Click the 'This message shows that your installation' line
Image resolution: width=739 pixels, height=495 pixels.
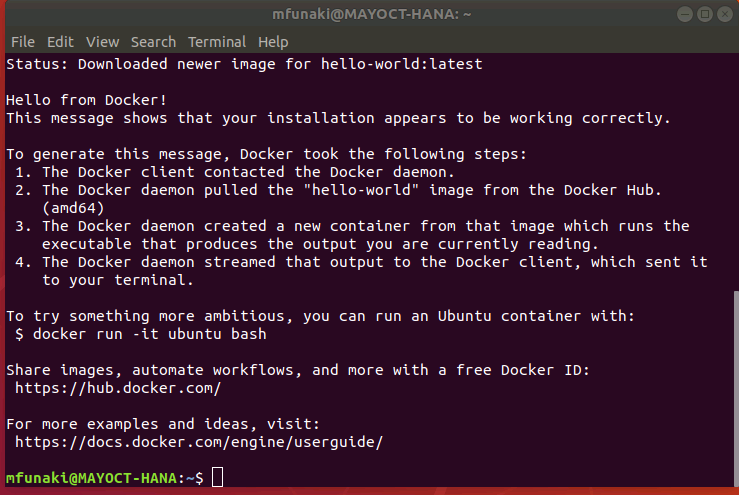[338, 118]
